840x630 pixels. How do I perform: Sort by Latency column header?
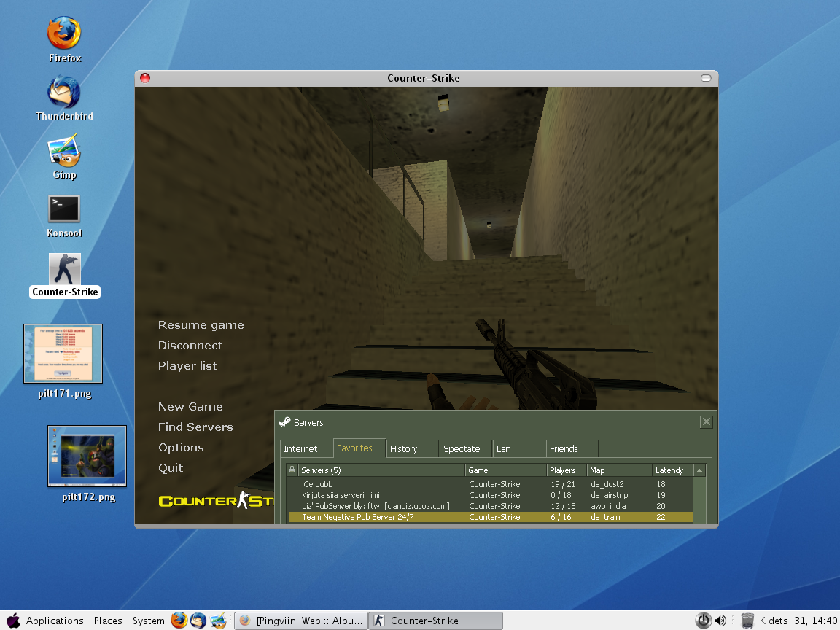click(673, 470)
